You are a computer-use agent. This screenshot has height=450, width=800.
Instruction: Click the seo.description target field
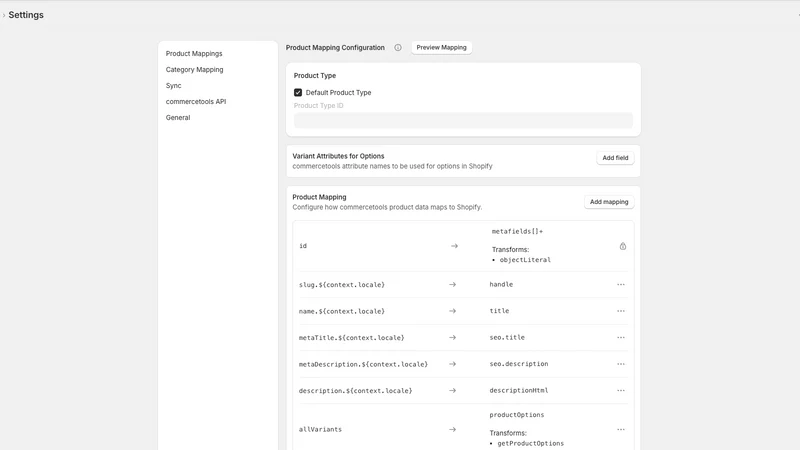pyautogui.click(x=519, y=364)
